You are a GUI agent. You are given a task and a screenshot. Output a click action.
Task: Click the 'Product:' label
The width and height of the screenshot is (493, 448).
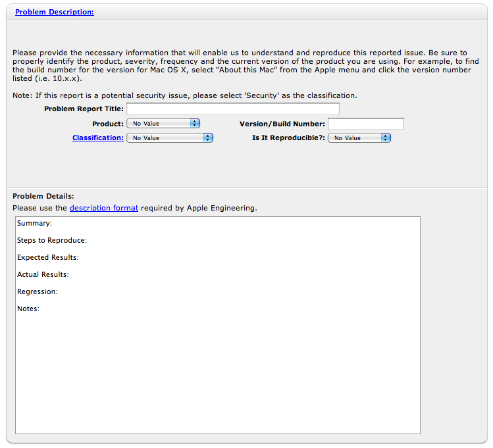(108, 124)
